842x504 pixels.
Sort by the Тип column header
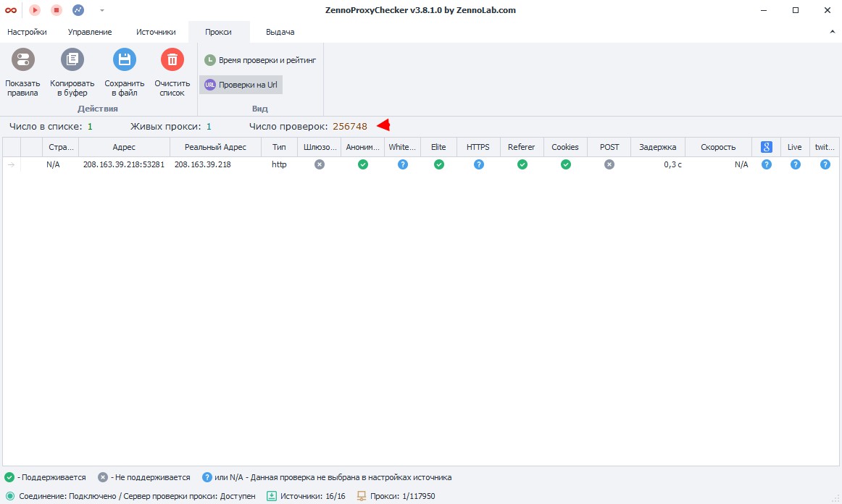point(279,147)
